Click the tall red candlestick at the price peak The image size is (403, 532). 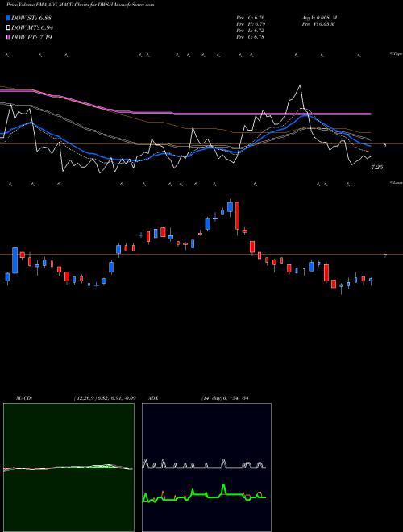pyautogui.click(x=238, y=216)
